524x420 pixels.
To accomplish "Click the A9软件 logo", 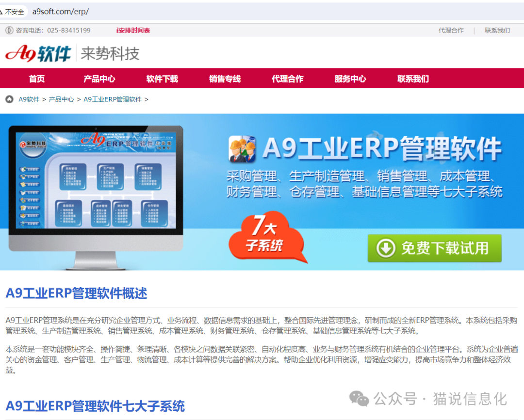I will pos(38,53).
